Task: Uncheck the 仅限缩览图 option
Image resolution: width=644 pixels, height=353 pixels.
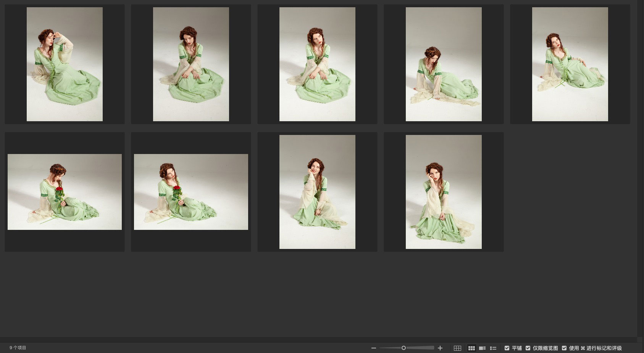Action: 528,348
